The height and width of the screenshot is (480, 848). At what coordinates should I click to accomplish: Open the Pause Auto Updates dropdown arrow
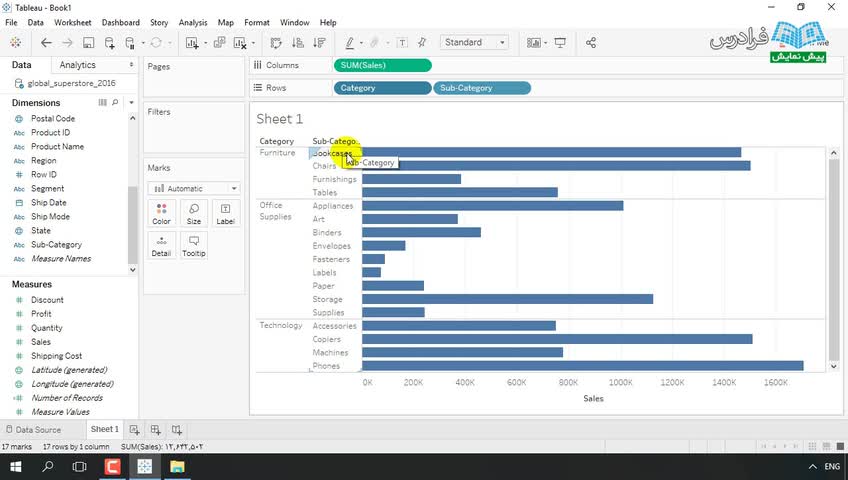point(143,43)
